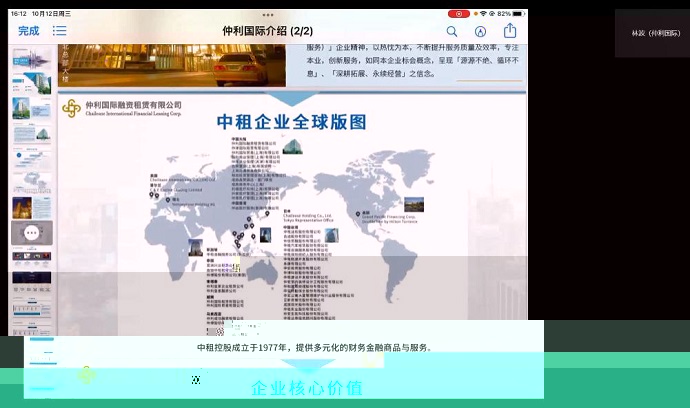Viewport: 690px width, 408px height.
Task: Tap the battery indicator in status bar
Action: click(x=518, y=14)
